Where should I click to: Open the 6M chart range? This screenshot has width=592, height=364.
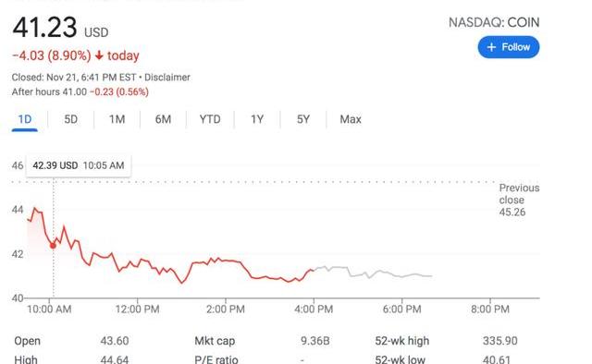[163, 119]
